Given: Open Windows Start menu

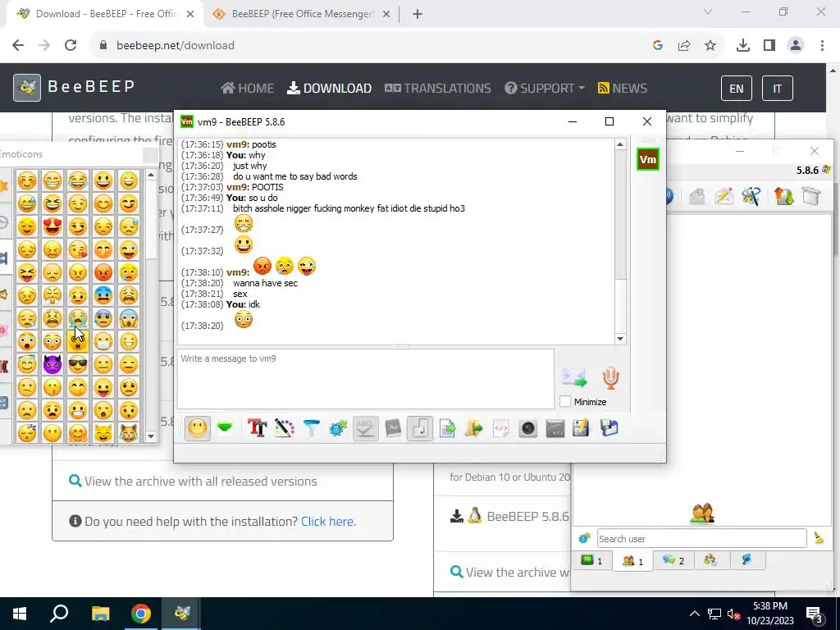Looking at the screenshot, I should point(20,614).
